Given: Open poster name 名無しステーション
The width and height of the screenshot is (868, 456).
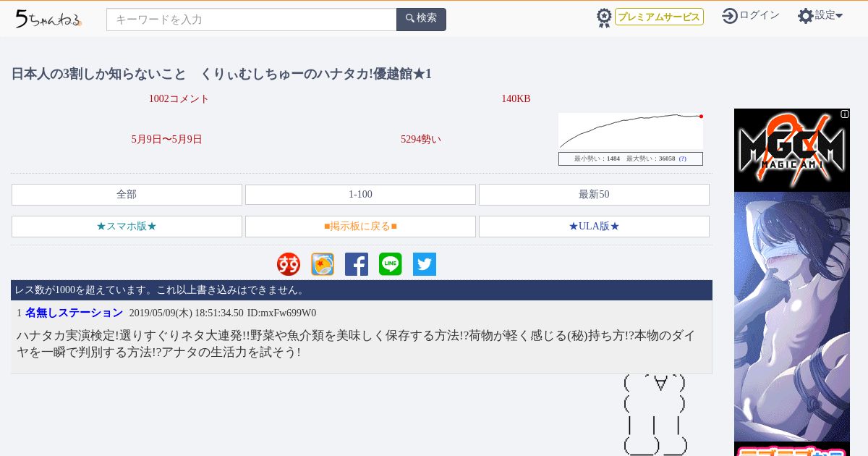Looking at the screenshot, I should pyautogui.click(x=74, y=313).
